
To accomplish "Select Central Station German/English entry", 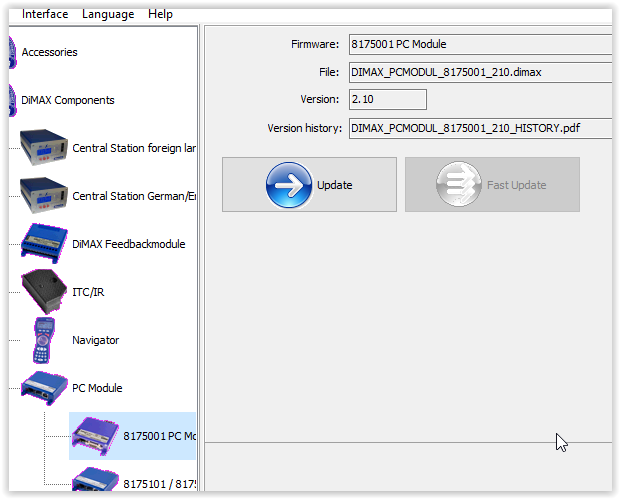I will tap(134, 196).
